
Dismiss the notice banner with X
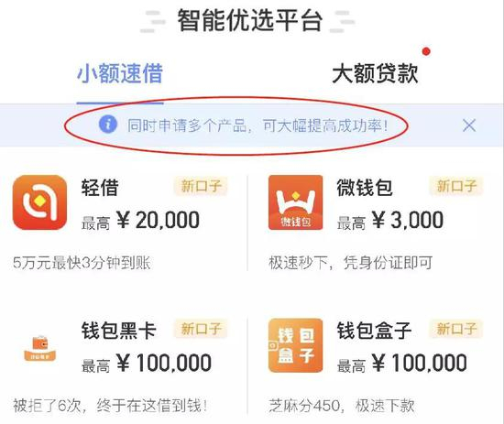coord(469,125)
